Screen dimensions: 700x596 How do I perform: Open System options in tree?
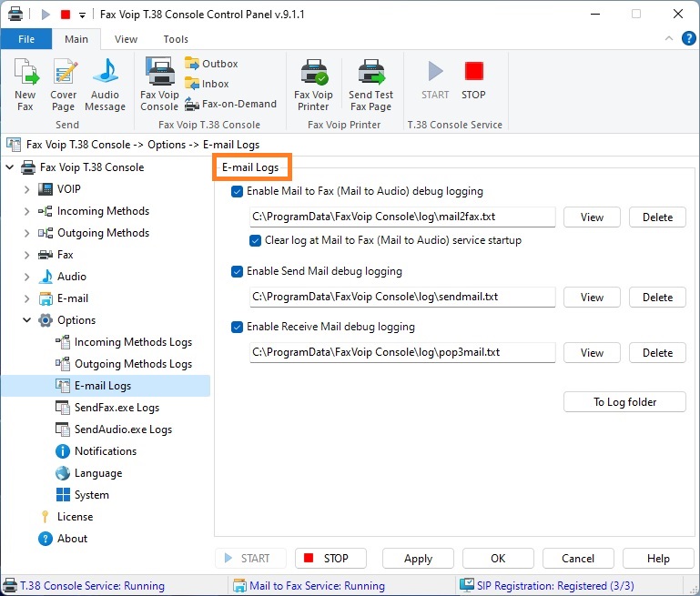[x=82, y=495]
